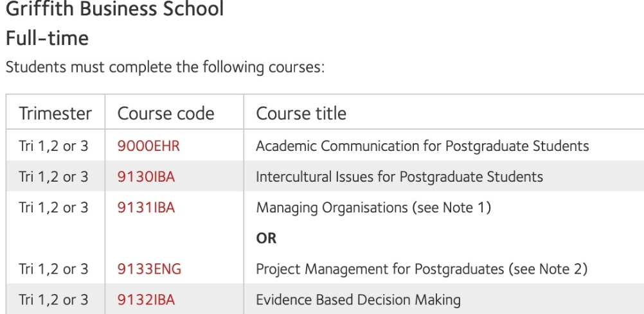Image resolution: width=644 pixels, height=314 pixels.
Task: Click the Evidence Based Decision Making title
Action: click(358, 299)
